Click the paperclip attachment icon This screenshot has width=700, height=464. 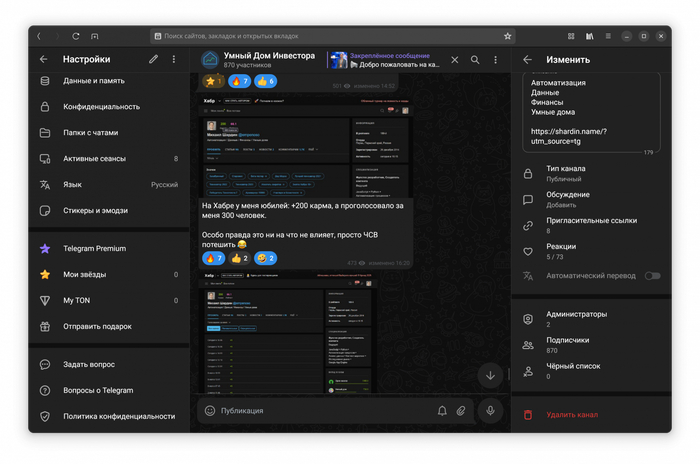(x=461, y=410)
